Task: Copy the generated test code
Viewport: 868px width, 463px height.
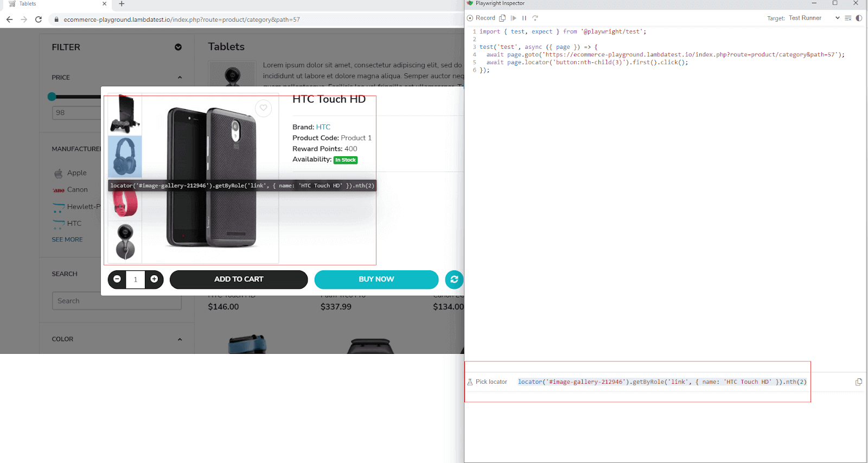Action: point(502,18)
